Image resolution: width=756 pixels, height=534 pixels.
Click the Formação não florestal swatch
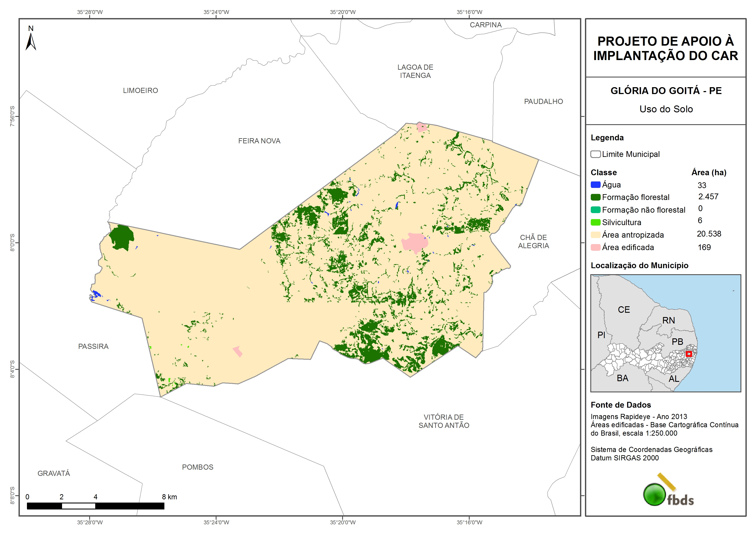(x=595, y=210)
